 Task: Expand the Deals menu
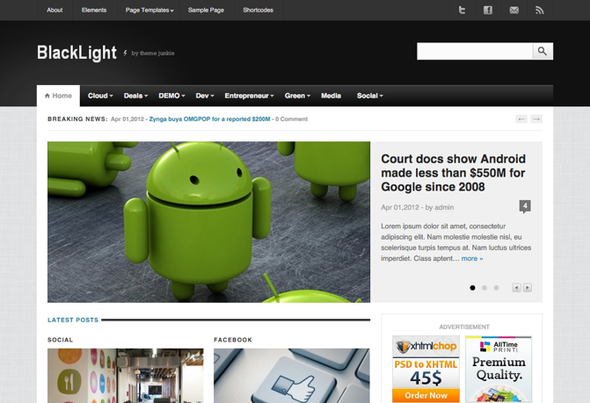(x=135, y=96)
